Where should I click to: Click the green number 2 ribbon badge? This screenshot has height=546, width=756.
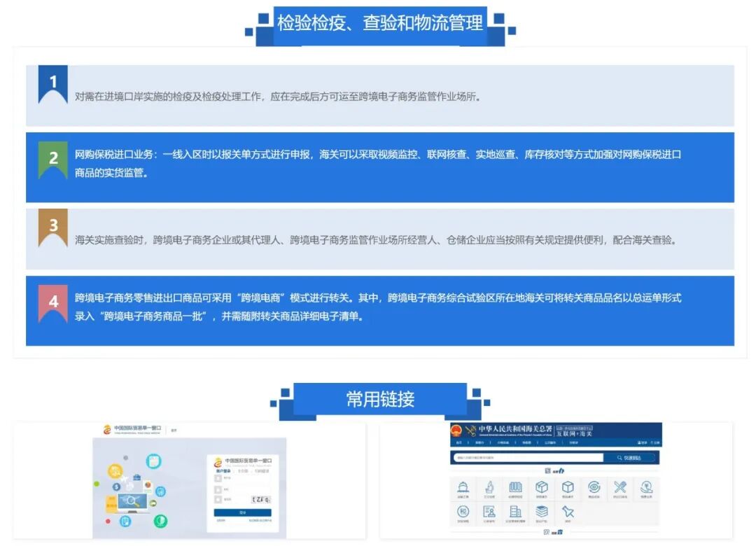53,158
